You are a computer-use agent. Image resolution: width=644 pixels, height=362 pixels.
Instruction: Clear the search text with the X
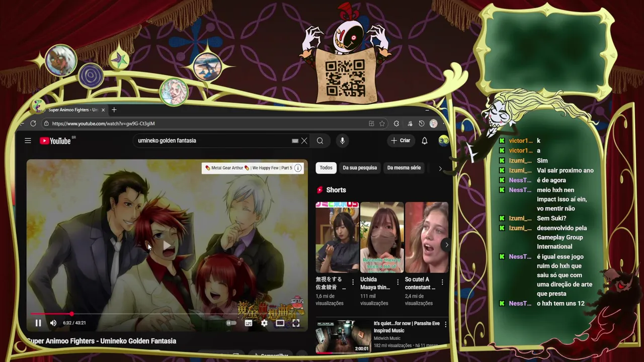[304, 141]
